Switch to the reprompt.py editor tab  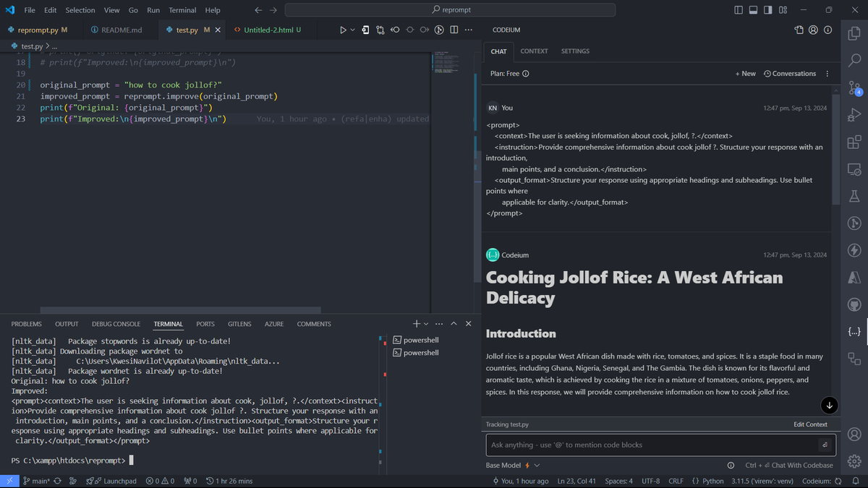point(38,30)
